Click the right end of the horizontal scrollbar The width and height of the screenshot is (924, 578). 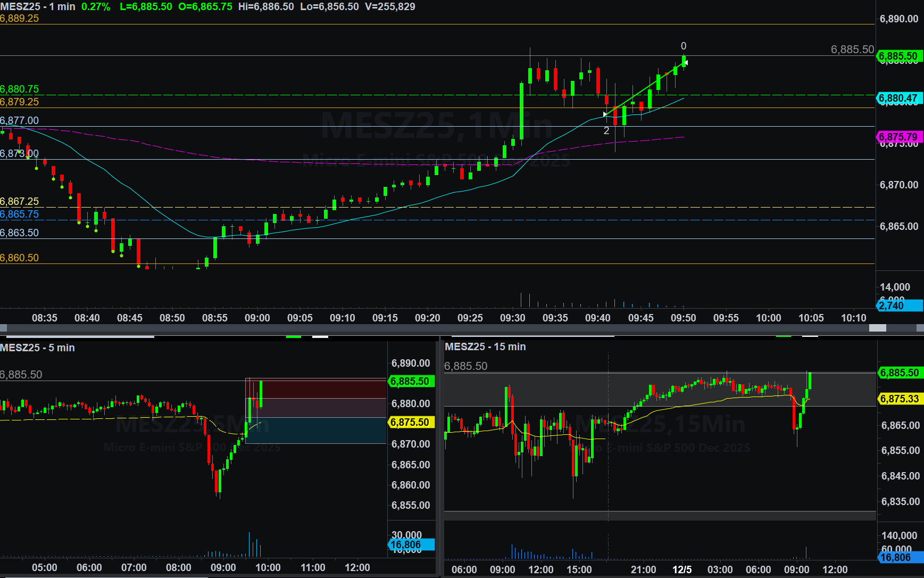[920, 328]
